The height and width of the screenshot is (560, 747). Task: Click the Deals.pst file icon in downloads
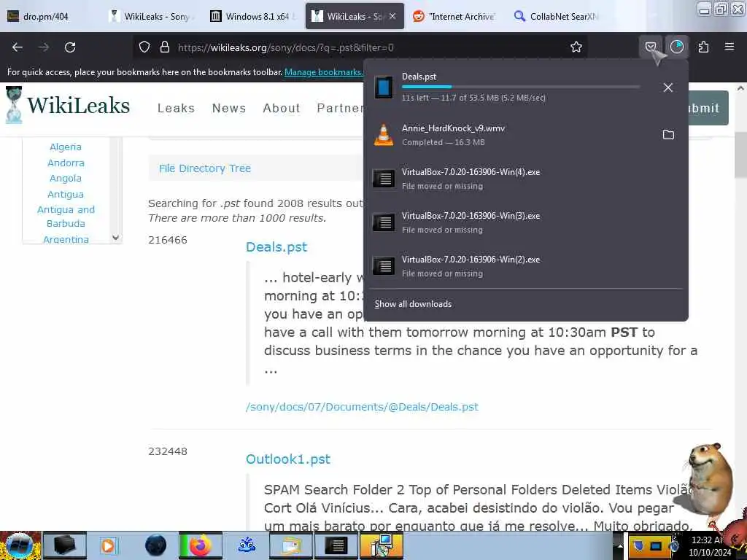(x=384, y=87)
